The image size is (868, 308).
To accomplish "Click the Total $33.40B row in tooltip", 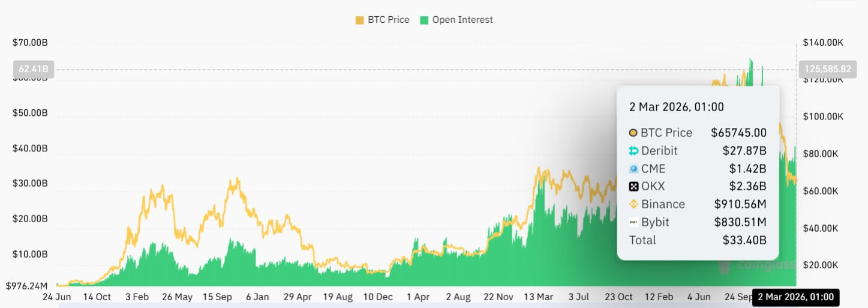I will (697, 240).
